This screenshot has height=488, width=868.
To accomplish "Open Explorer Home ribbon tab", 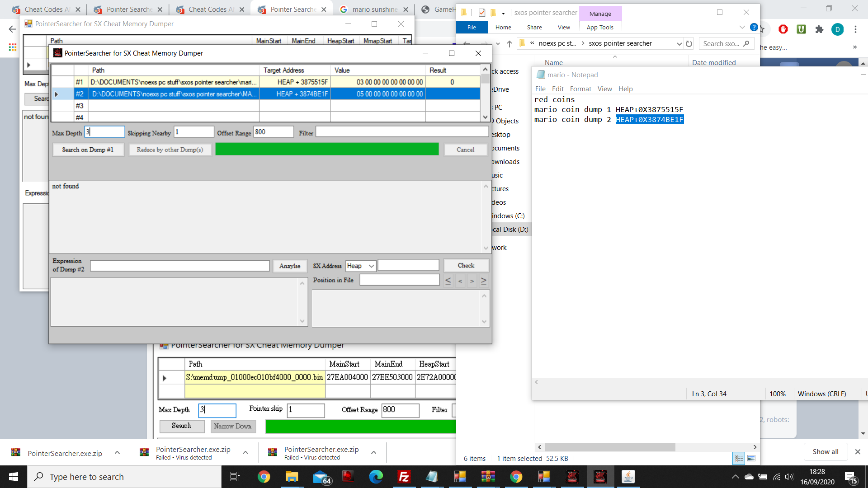I will (x=503, y=27).
